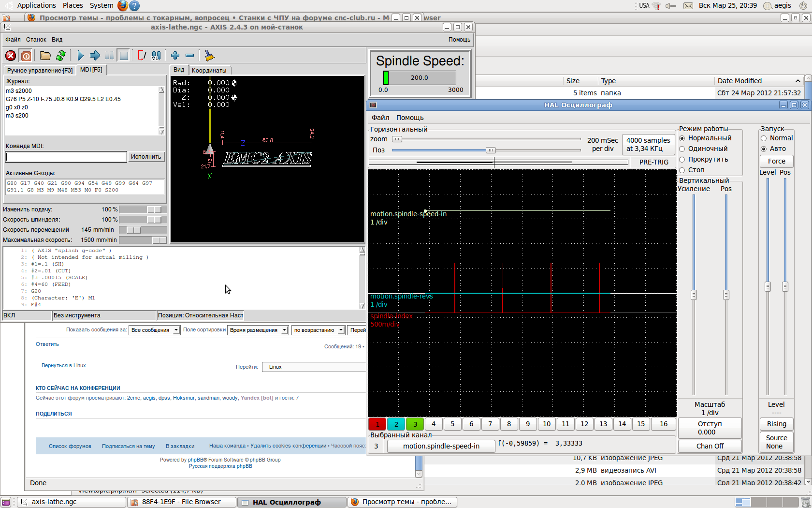The width and height of the screenshot is (812, 508).
Task: Click the green reload file icon
Action: [x=61, y=56]
